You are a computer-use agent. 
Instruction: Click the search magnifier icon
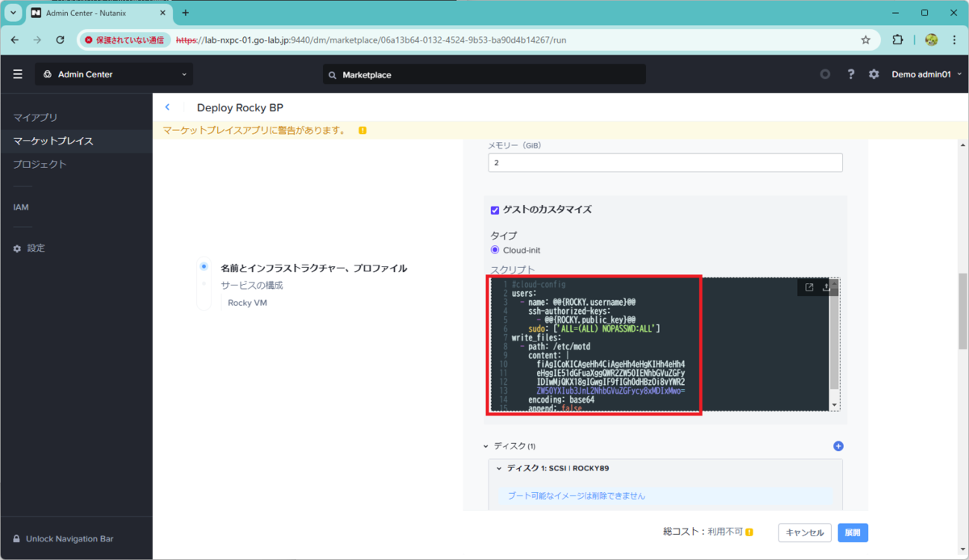(x=333, y=75)
